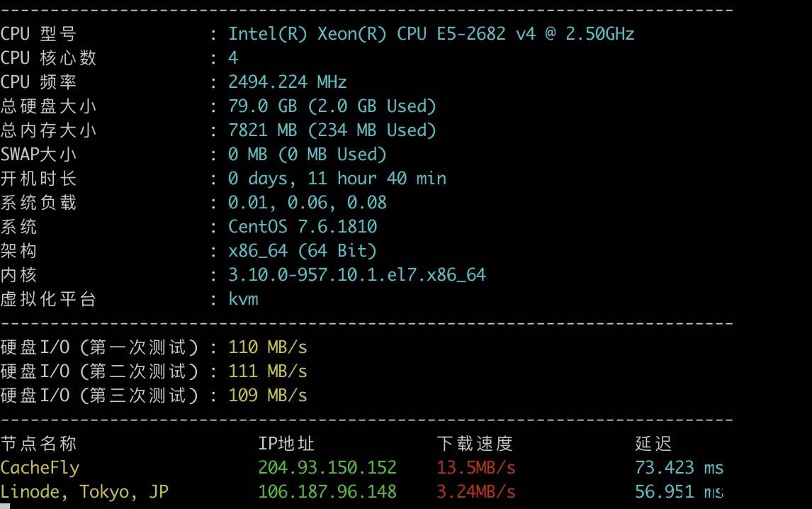Select the '内核' label
The height and width of the screenshot is (509, 812).
click(18, 275)
